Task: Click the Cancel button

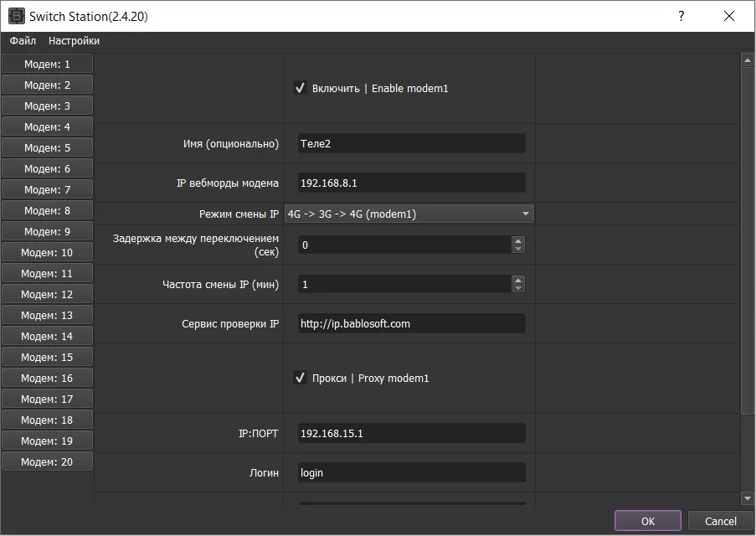Action: point(720,521)
